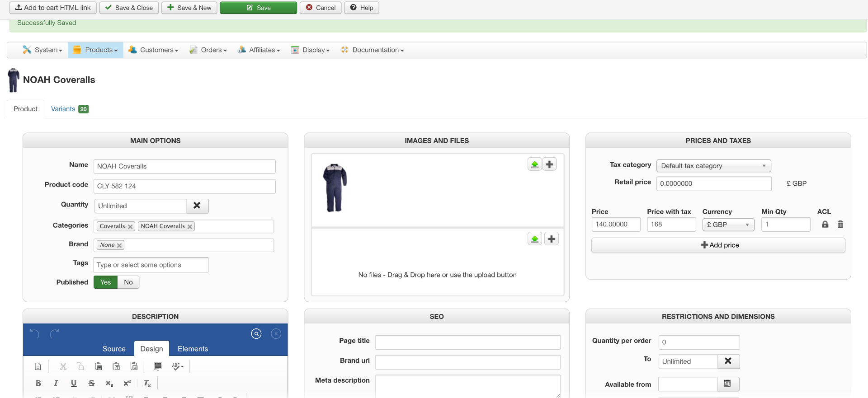
Task: Apply subscript formatting
Action: [x=109, y=384]
